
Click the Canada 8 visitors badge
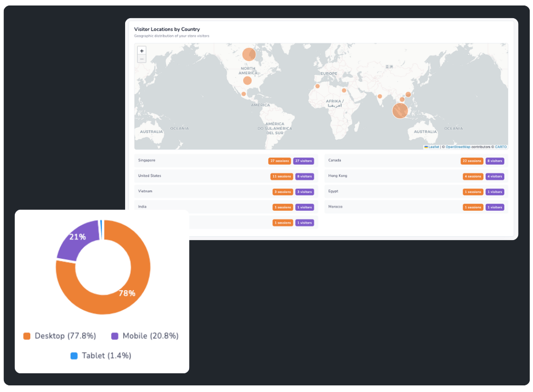coord(494,161)
